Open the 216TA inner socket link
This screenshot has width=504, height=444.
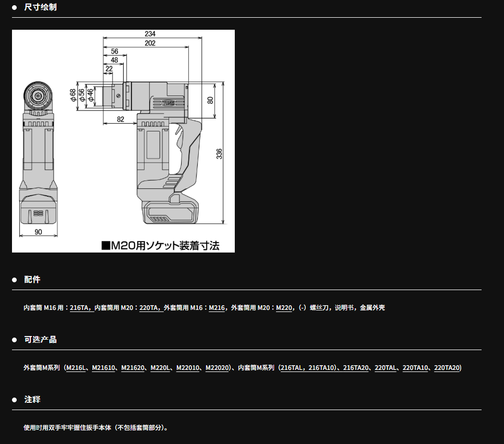coord(80,308)
